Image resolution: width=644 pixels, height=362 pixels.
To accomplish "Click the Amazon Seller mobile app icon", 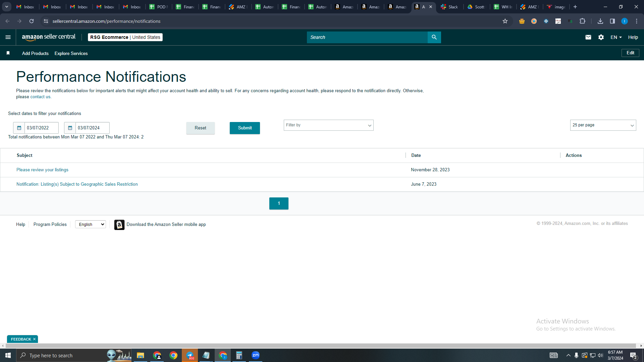I will coord(119,225).
